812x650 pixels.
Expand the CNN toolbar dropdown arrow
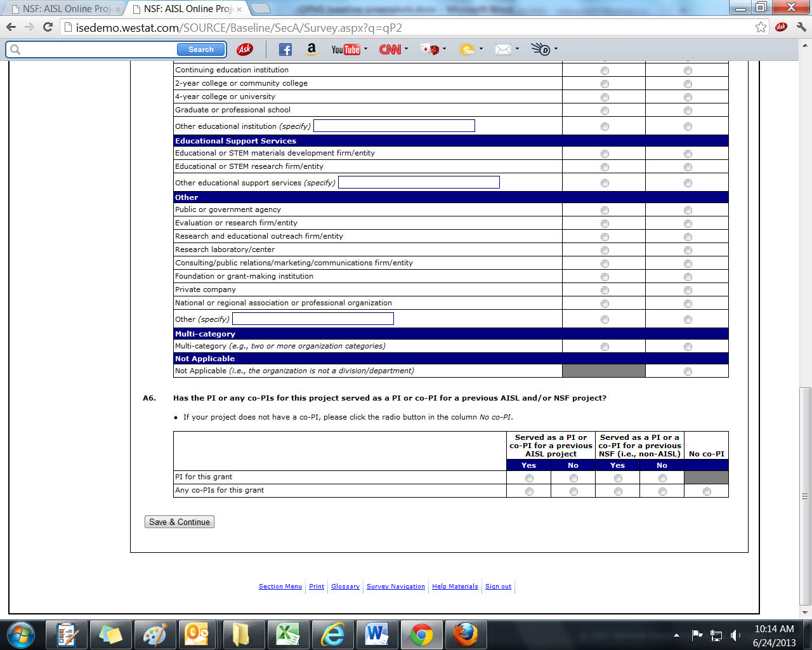[406, 49]
